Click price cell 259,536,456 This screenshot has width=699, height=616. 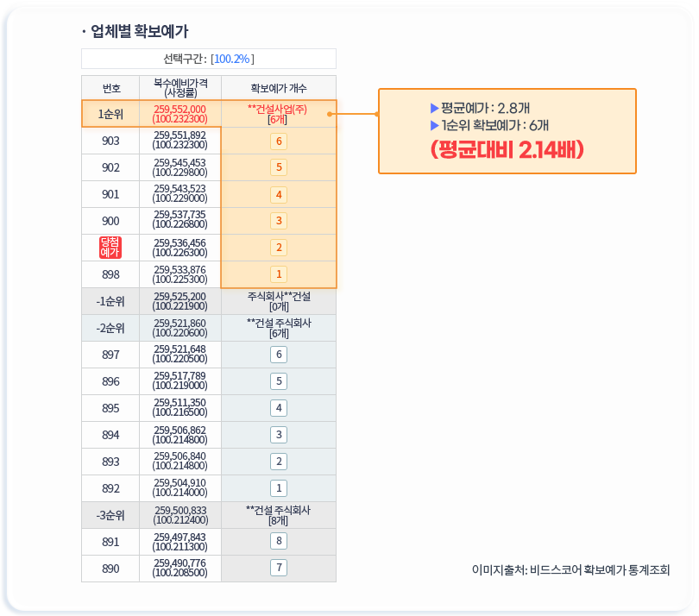pyautogui.click(x=179, y=248)
